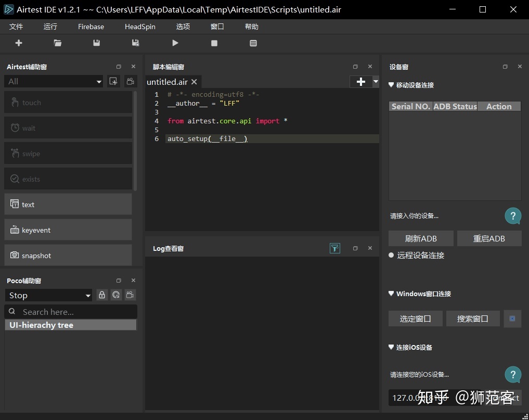This screenshot has width=529, height=420.
Task: Click the Action column header
Action: tap(499, 106)
